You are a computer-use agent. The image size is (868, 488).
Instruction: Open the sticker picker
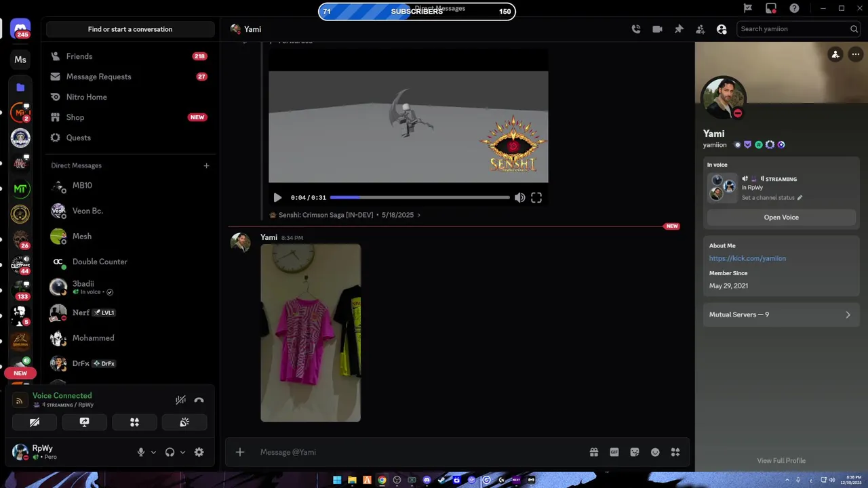635,452
